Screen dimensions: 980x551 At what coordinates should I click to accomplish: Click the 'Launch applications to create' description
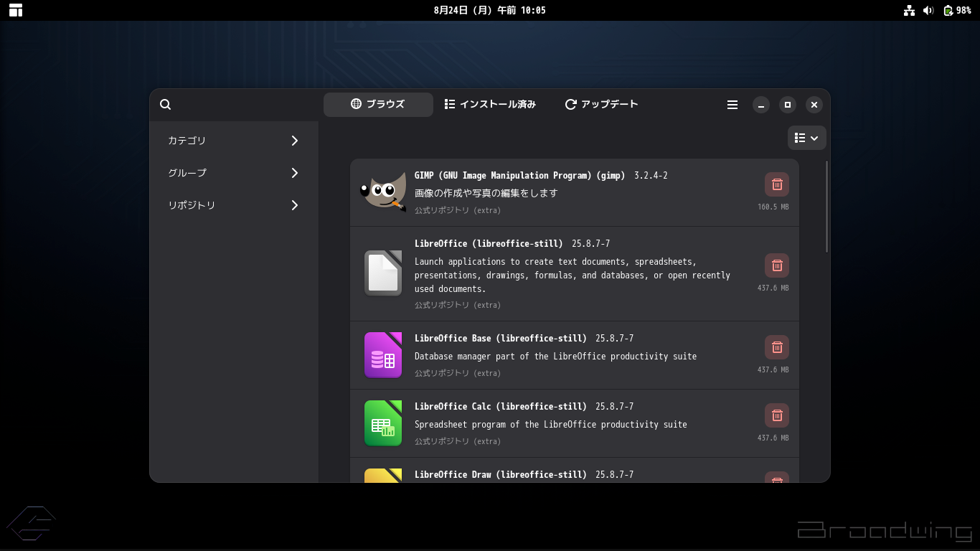(x=573, y=275)
